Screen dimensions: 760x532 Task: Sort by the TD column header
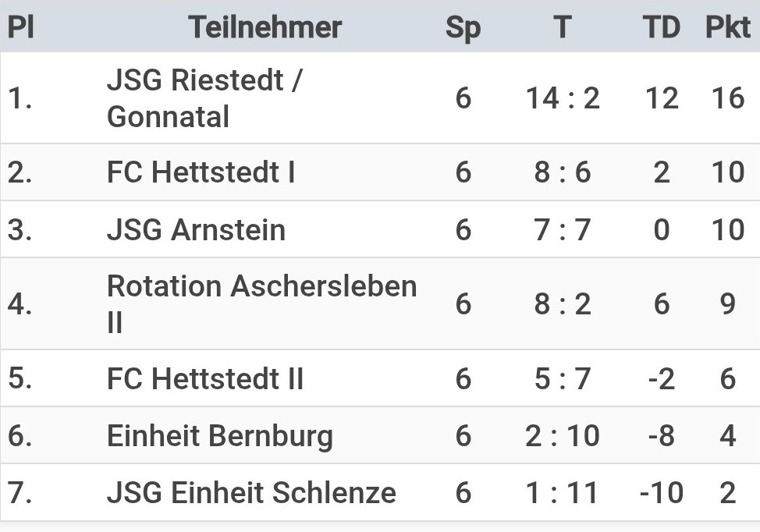pos(661,27)
